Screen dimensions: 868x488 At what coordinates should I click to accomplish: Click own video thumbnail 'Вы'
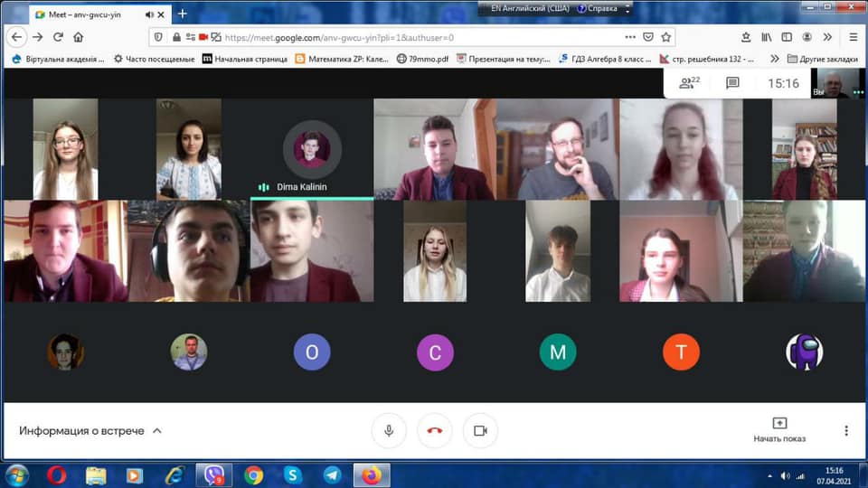pyautogui.click(x=837, y=83)
